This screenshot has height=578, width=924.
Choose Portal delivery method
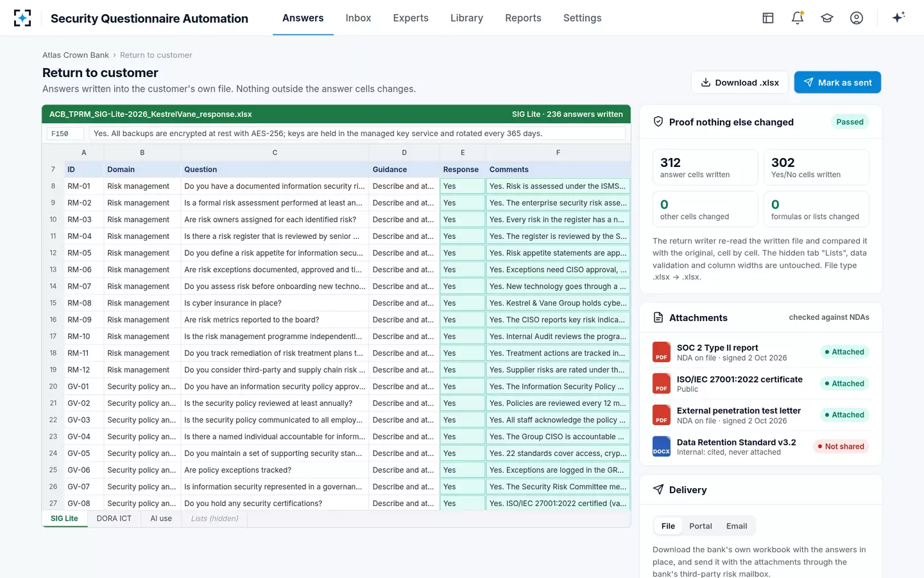click(701, 526)
